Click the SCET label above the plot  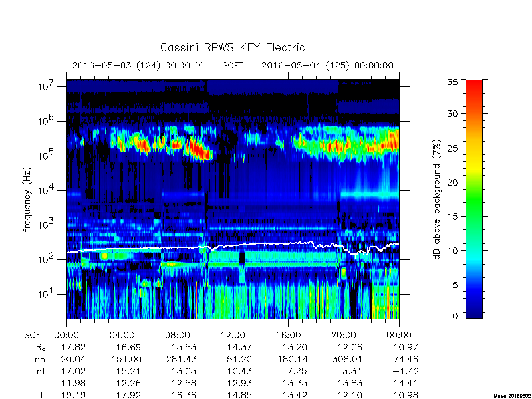click(233, 65)
